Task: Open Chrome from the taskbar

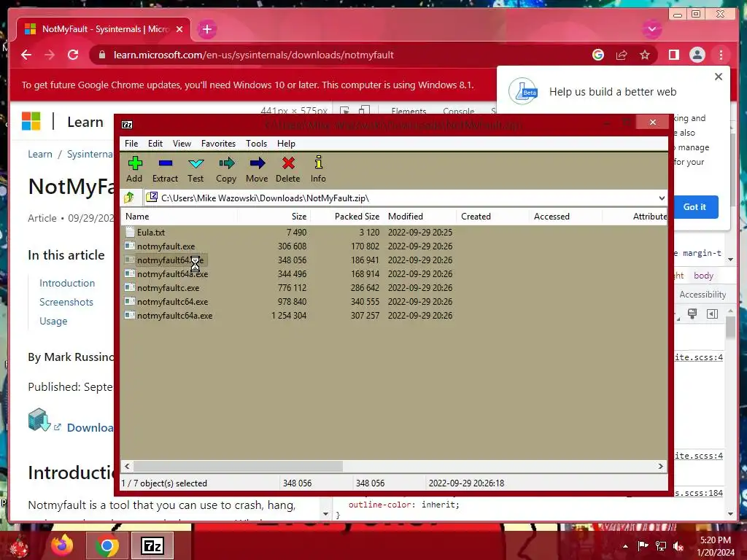Action: (x=107, y=545)
